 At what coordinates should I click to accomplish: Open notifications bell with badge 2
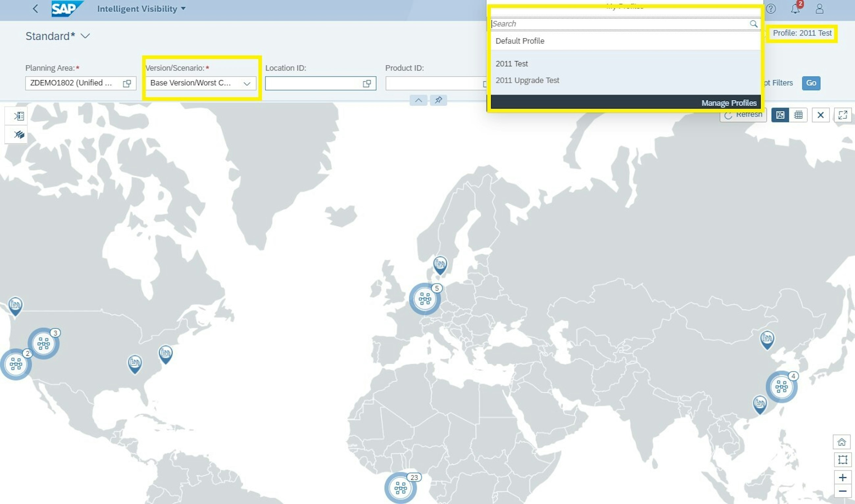coord(795,9)
